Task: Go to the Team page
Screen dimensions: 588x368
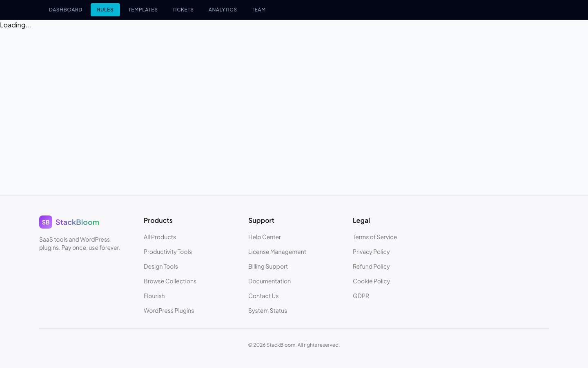Action: pyautogui.click(x=258, y=9)
